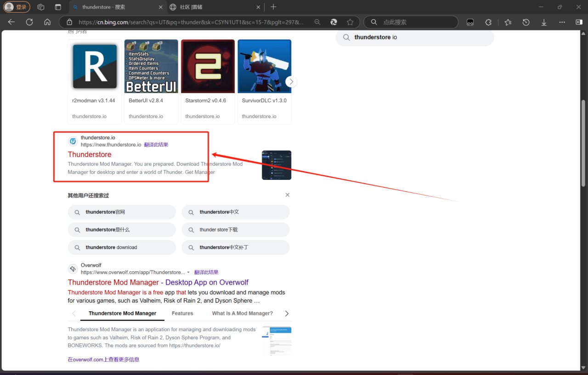Show next tabs with right chevron

pyautogui.click(x=287, y=313)
